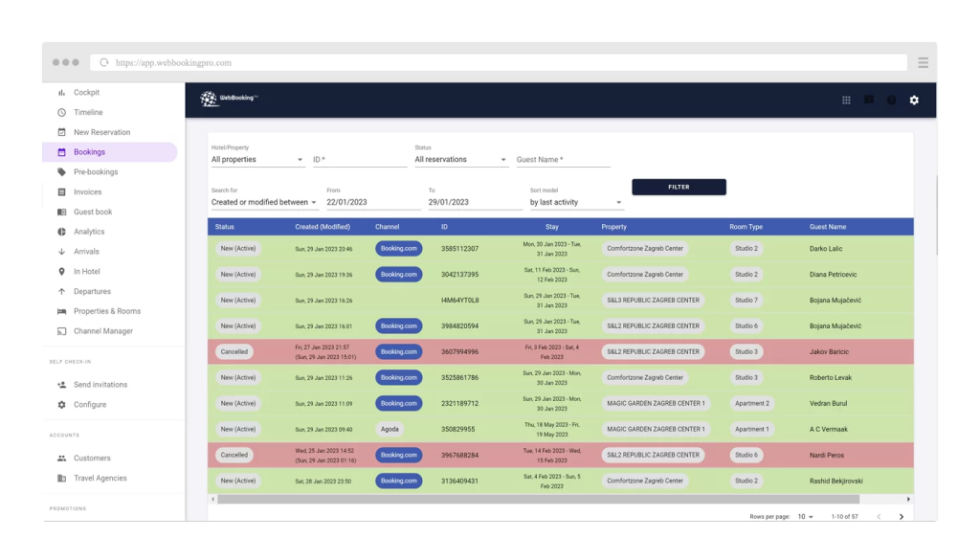Screen dimensions: 980x560
Task: Click the settings gear in top bar
Action: tap(914, 100)
